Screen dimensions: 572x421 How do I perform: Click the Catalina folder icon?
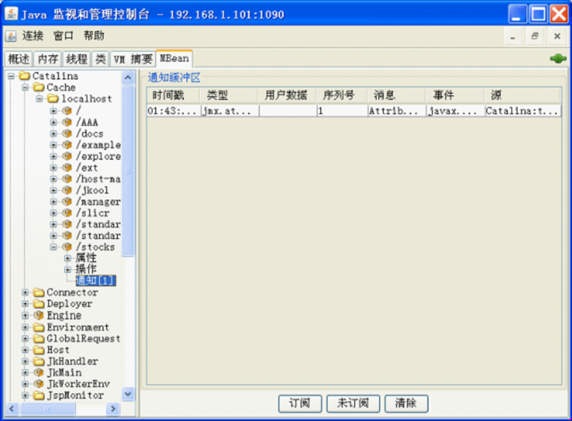[24, 76]
